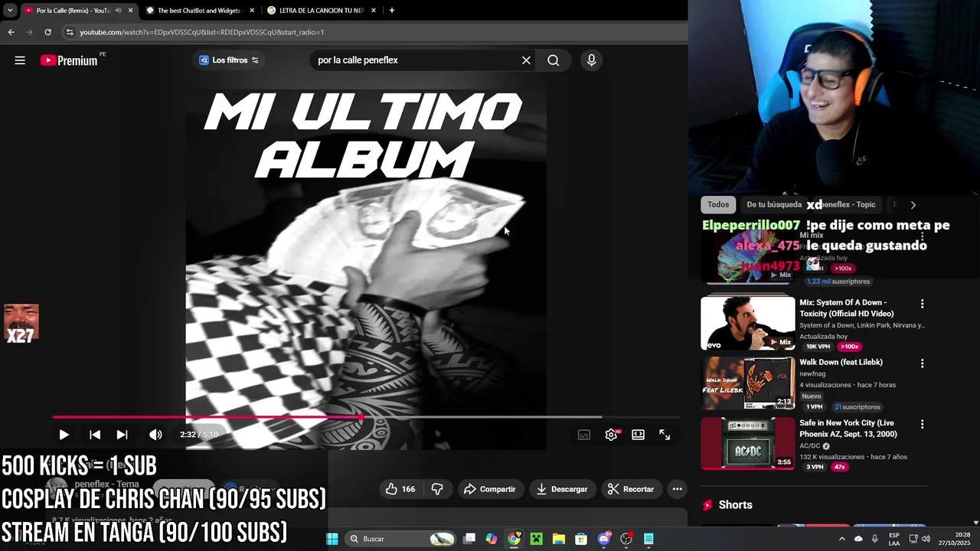
Task: Skip to previous track in player
Action: (95, 435)
